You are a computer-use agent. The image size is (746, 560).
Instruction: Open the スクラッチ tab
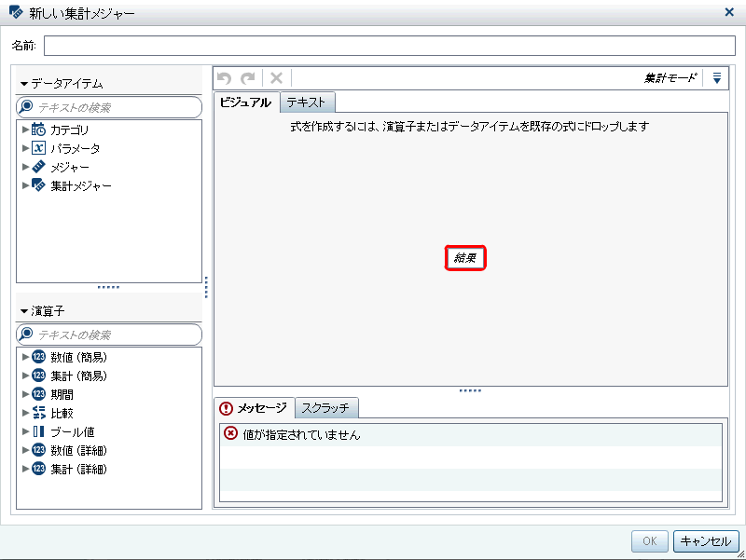pyautogui.click(x=328, y=407)
